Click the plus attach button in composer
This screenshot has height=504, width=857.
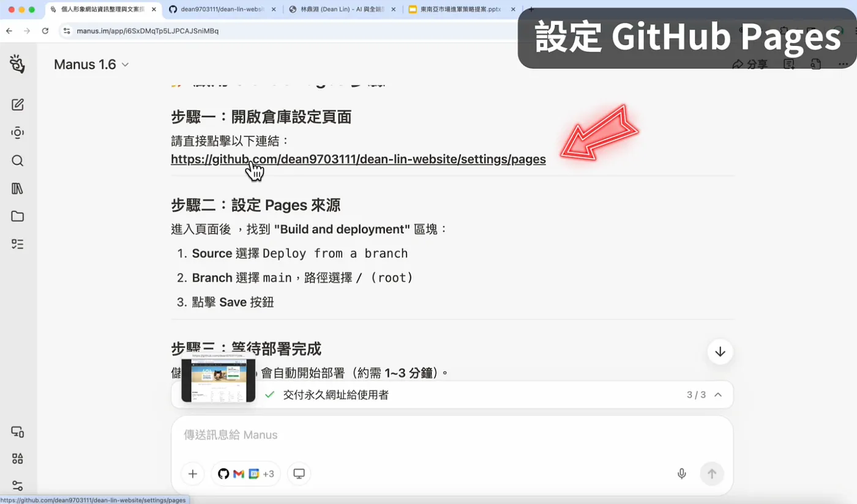pos(193,473)
